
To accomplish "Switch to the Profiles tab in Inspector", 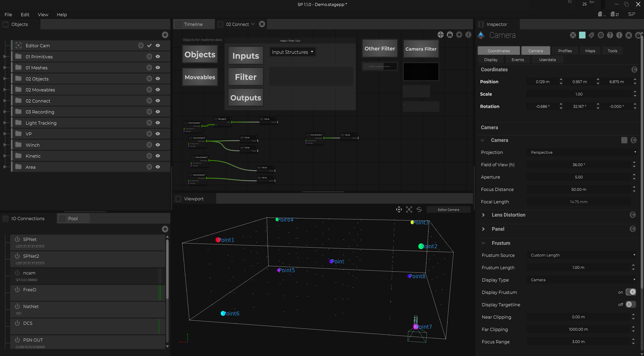I will [565, 51].
